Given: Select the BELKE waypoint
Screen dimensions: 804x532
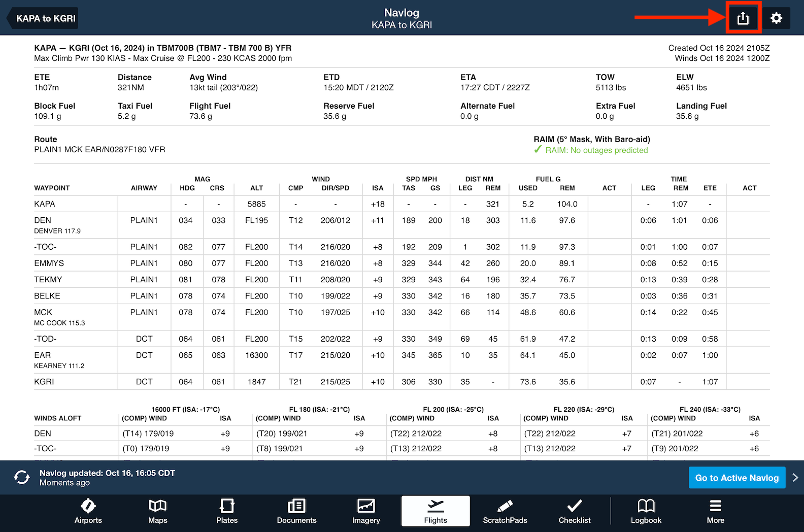Looking at the screenshot, I should [47, 296].
